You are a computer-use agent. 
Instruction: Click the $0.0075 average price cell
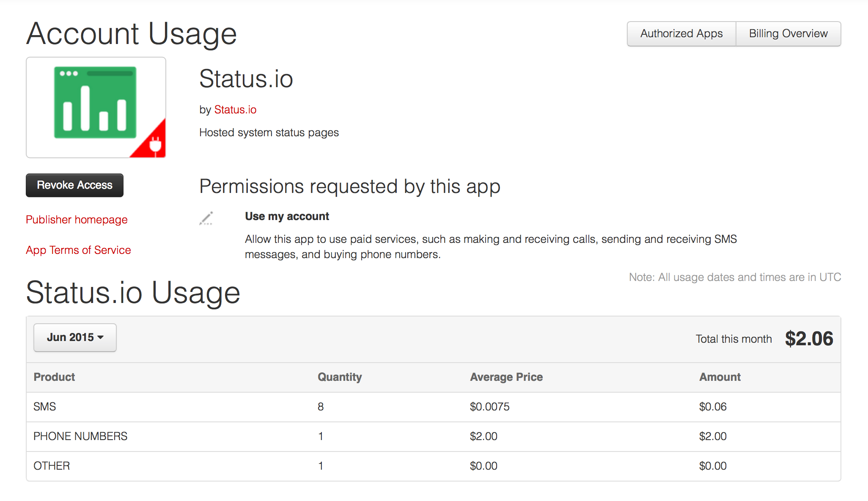pyautogui.click(x=490, y=407)
